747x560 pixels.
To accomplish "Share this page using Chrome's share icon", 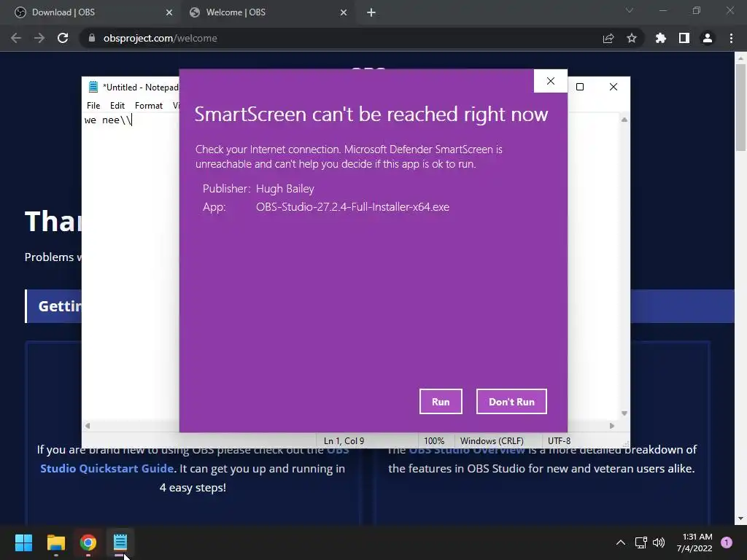I will tap(608, 38).
